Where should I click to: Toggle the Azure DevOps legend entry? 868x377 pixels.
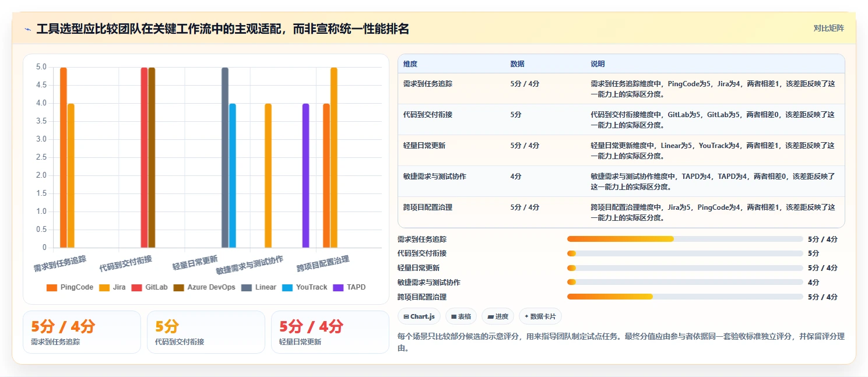click(x=205, y=287)
